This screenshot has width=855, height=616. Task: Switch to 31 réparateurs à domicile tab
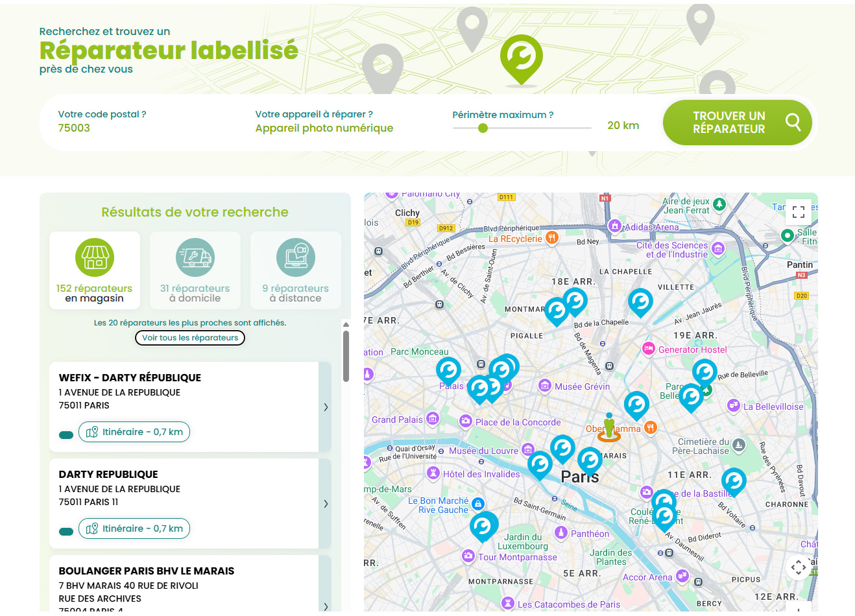[195, 270]
